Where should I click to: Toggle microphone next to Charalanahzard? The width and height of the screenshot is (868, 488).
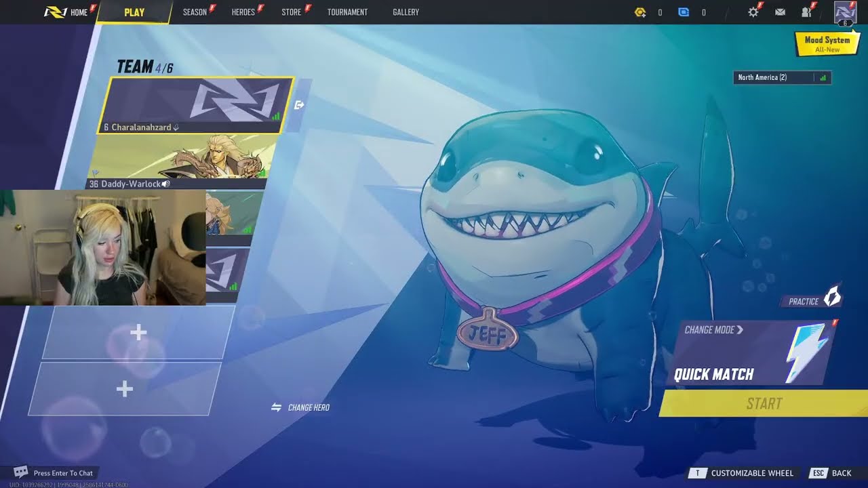[x=176, y=127]
